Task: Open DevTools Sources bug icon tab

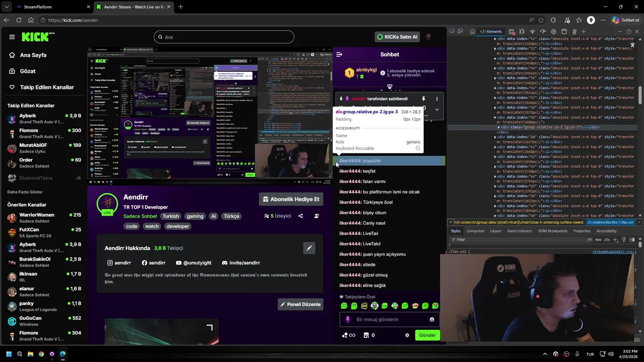Action: pos(522,32)
